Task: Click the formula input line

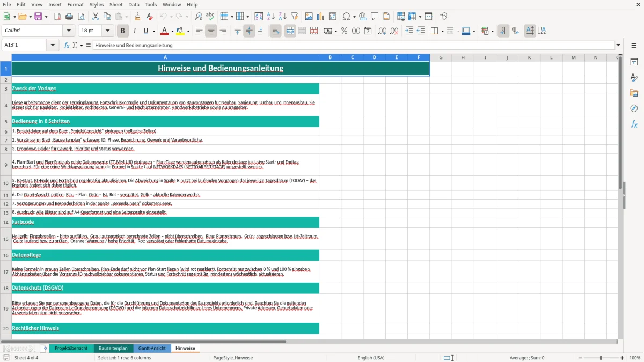Action: 354,45
